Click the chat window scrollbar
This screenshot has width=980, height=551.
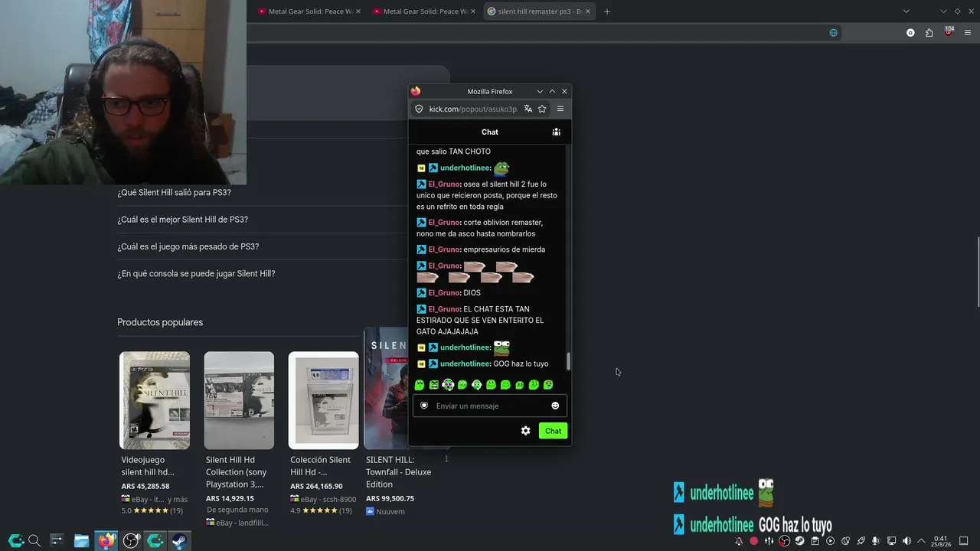(568, 362)
